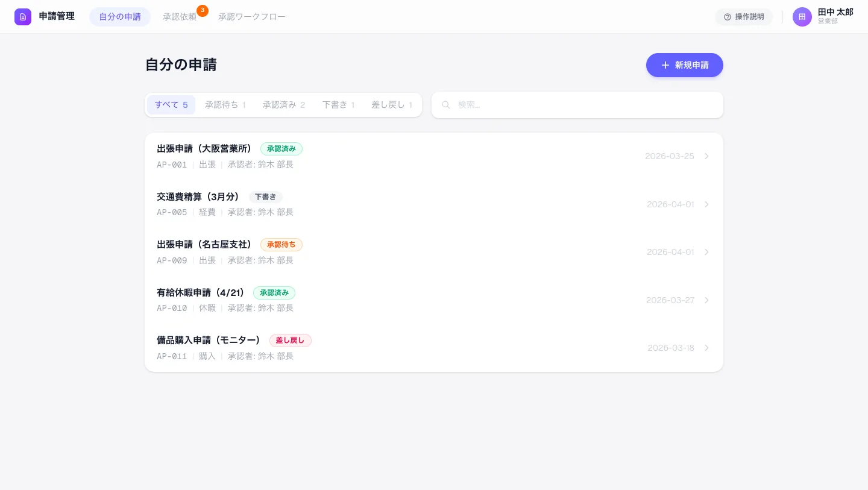Viewport: 868px width, 490px height.
Task: Click date 2026-03-25
Action: tap(670, 156)
